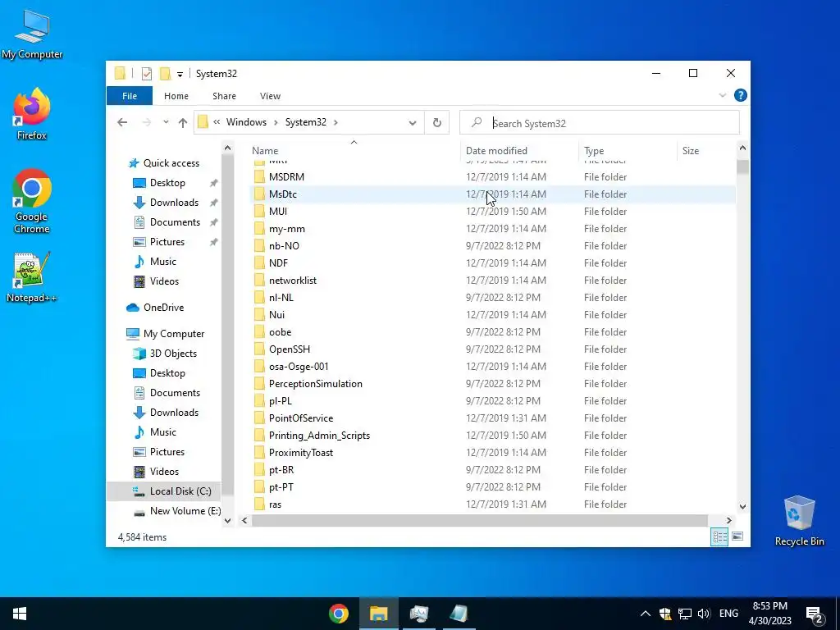This screenshot has width=840, height=630.
Task: Click the chevron after Windows in path
Action: (276, 123)
